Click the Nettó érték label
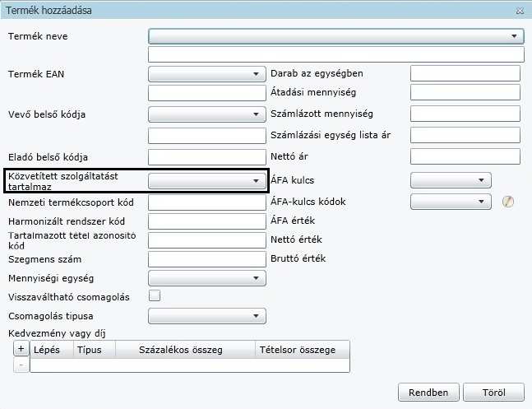 click(296, 239)
